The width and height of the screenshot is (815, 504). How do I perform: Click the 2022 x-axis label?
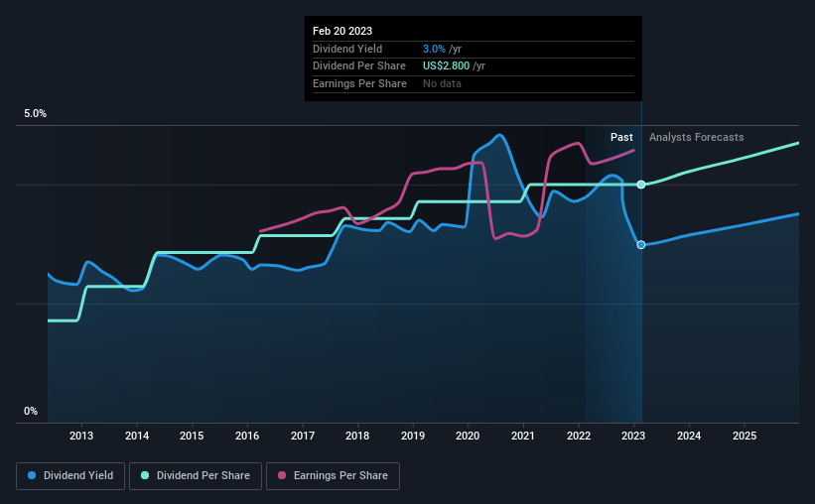[x=579, y=436]
